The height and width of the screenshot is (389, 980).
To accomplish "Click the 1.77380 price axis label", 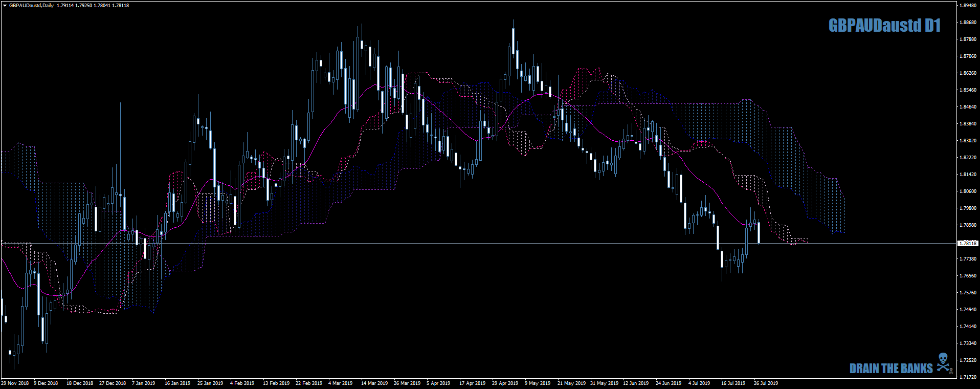I will coord(968,259).
